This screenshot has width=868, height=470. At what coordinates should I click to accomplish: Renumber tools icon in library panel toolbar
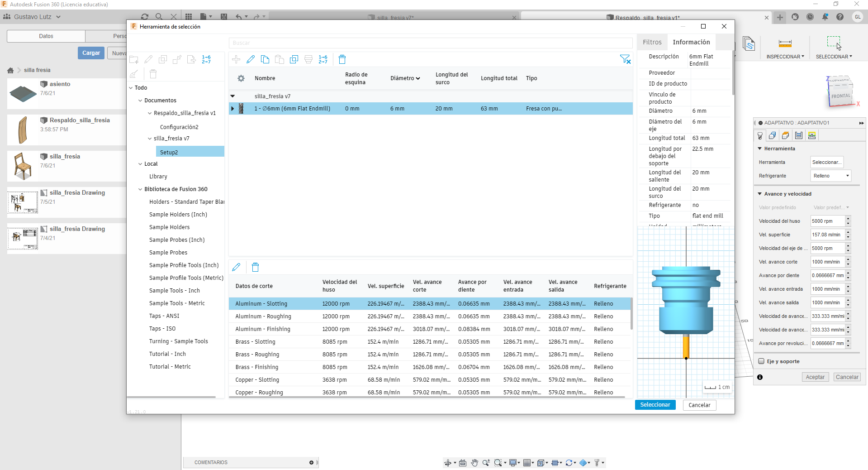206,59
